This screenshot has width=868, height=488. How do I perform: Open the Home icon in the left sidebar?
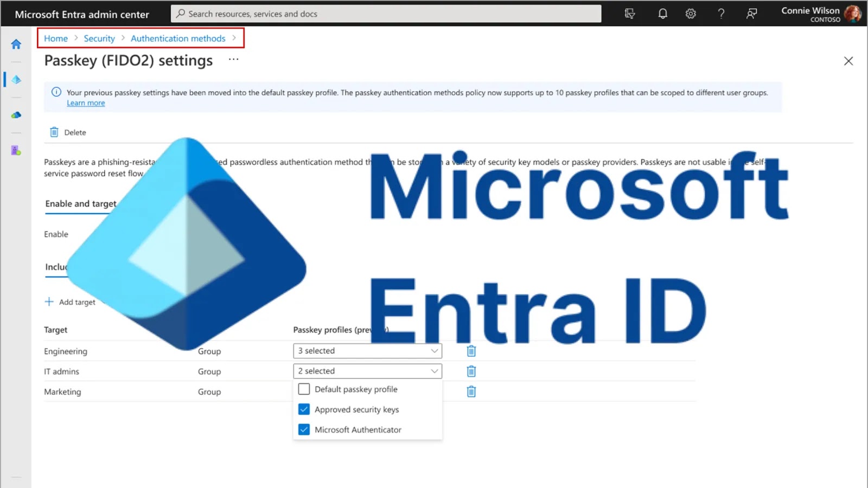click(16, 44)
